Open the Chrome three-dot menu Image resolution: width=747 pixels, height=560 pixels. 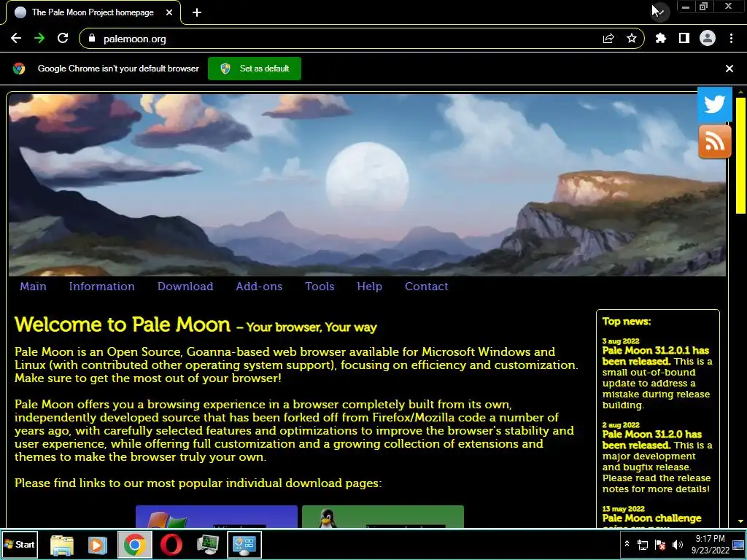(x=731, y=39)
